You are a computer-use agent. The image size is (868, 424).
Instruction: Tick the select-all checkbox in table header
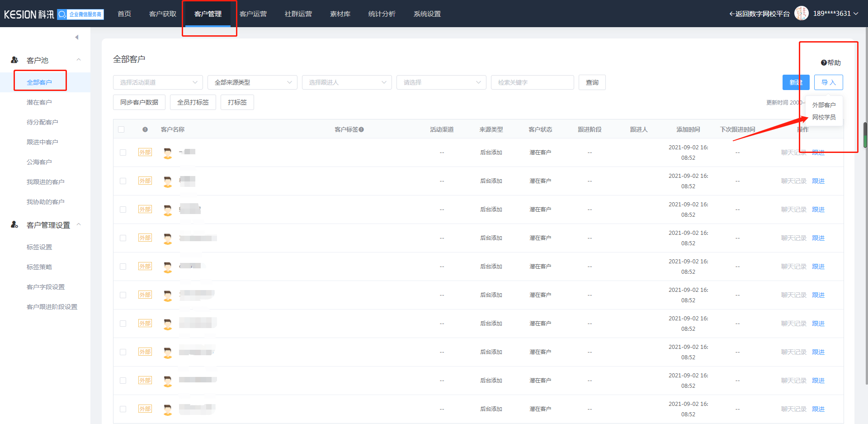click(121, 129)
